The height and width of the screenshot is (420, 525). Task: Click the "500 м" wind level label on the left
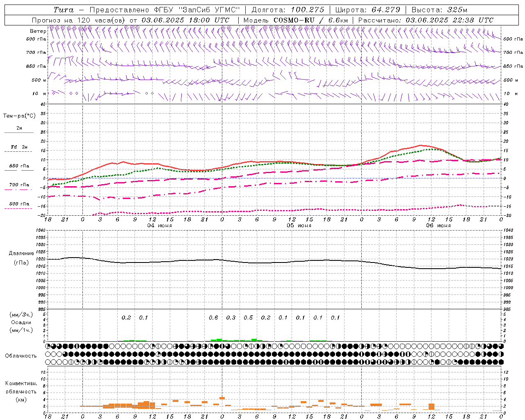pos(39,80)
